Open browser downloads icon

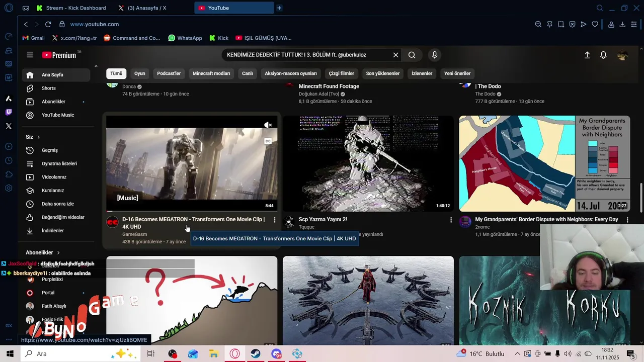coord(622,24)
